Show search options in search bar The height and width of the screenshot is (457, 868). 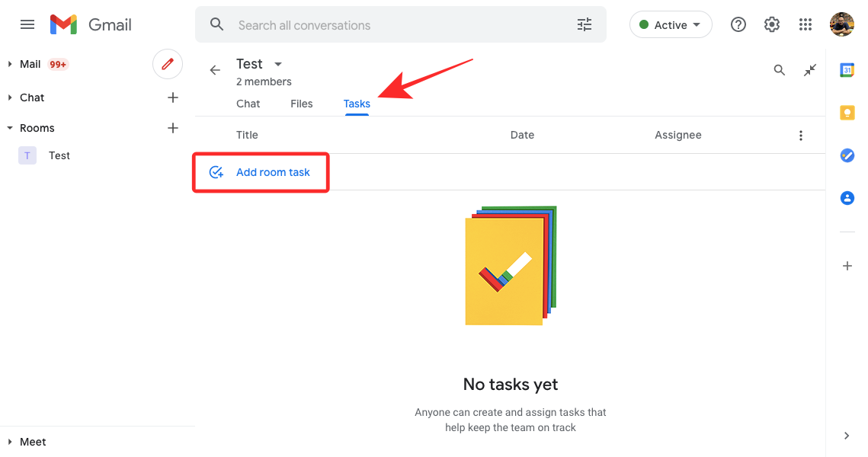click(585, 25)
